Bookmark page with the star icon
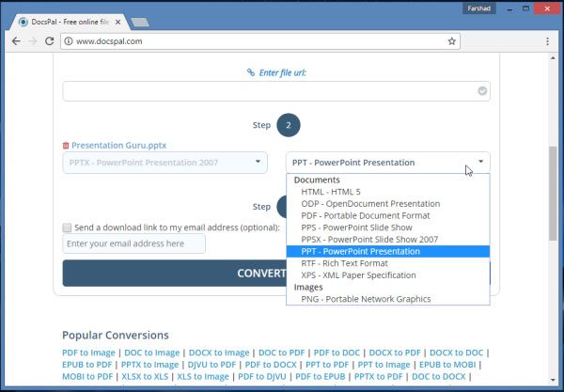Screen dimensions: 564x392 click(x=452, y=41)
